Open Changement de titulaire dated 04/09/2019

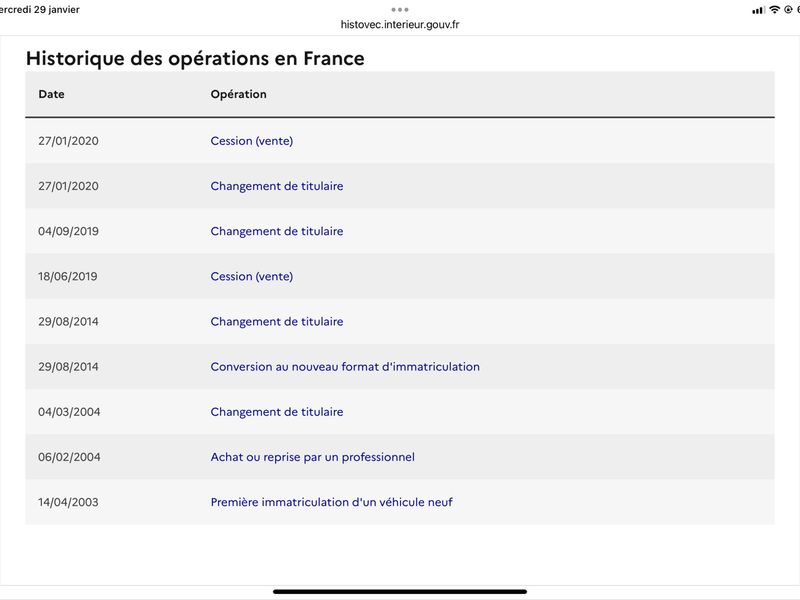tap(277, 231)
